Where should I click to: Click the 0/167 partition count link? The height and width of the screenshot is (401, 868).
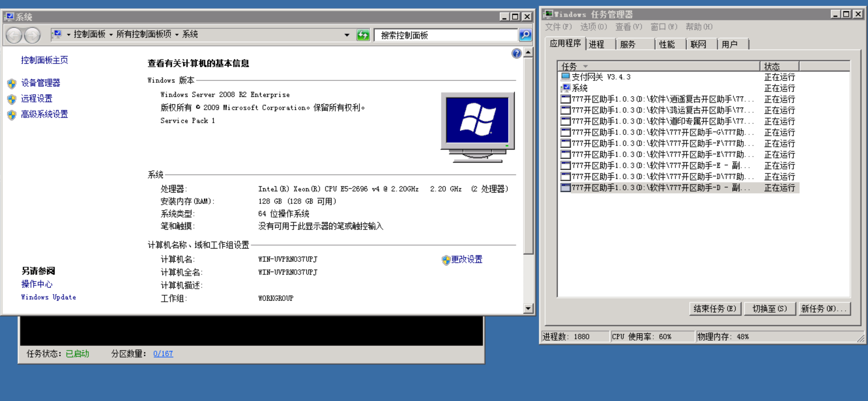163,354
